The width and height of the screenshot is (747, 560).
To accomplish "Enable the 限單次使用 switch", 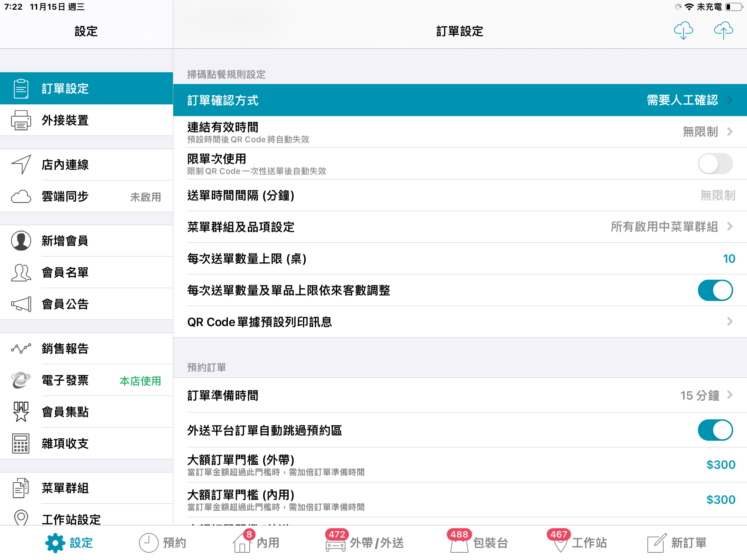I will pos(715,164).
